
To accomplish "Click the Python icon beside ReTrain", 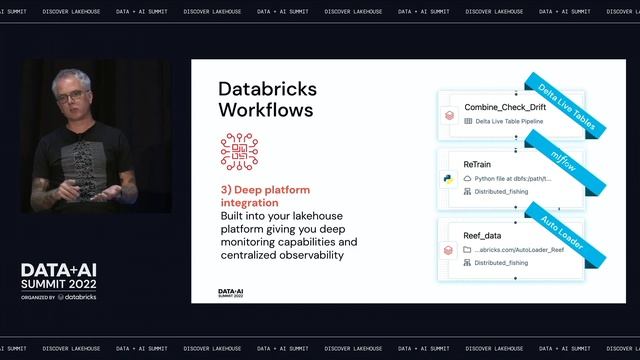I will (x=448, y=179).
